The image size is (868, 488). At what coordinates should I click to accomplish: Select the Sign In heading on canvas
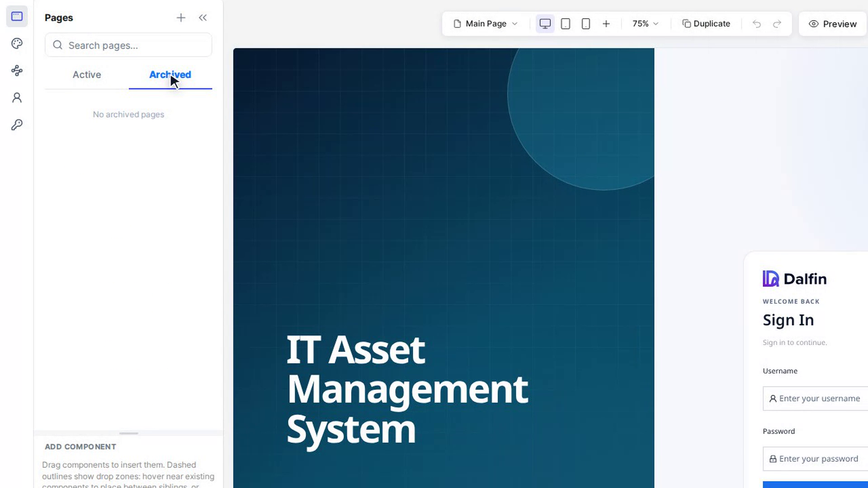tap(788, 320)
